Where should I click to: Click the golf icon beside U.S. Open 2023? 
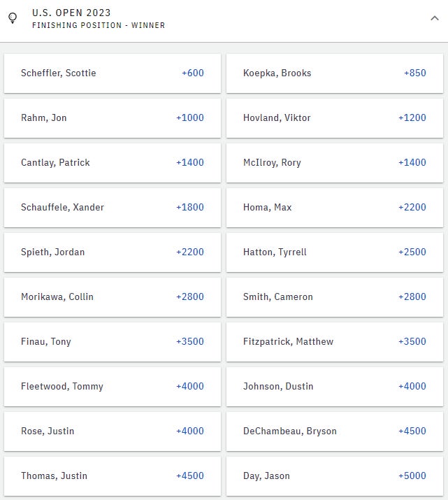point(13,19)
